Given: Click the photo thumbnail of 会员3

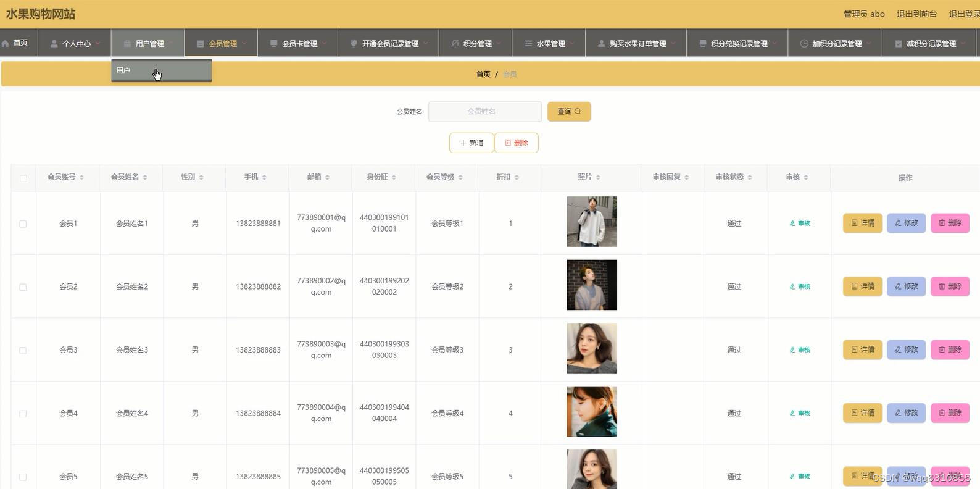Looking at the screenshot, I should pos(592,348).
